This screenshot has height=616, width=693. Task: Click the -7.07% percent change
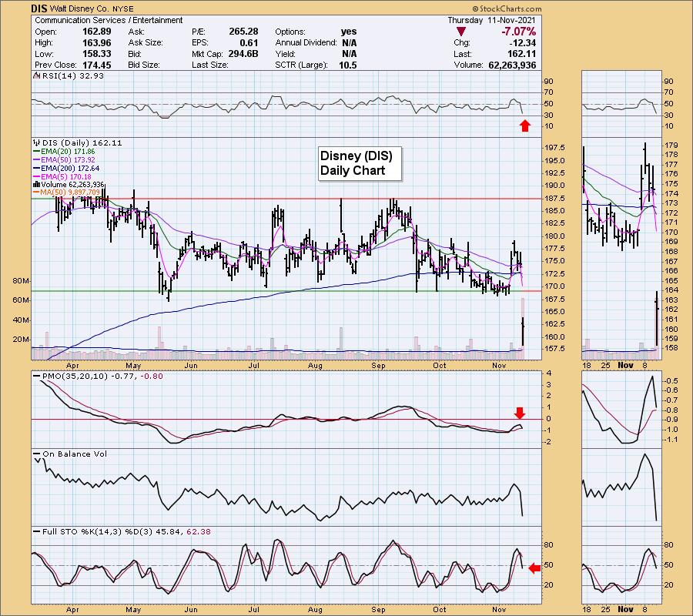518,32
